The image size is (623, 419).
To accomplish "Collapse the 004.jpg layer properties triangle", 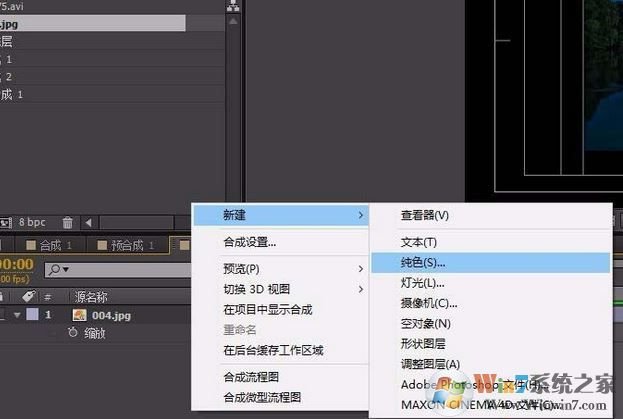I will click(x=17, y=315).
